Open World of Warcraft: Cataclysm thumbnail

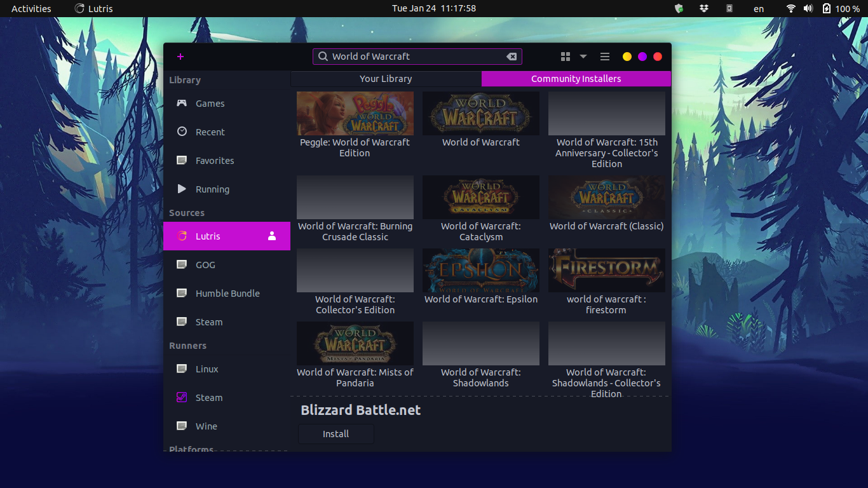click(480, 197)
